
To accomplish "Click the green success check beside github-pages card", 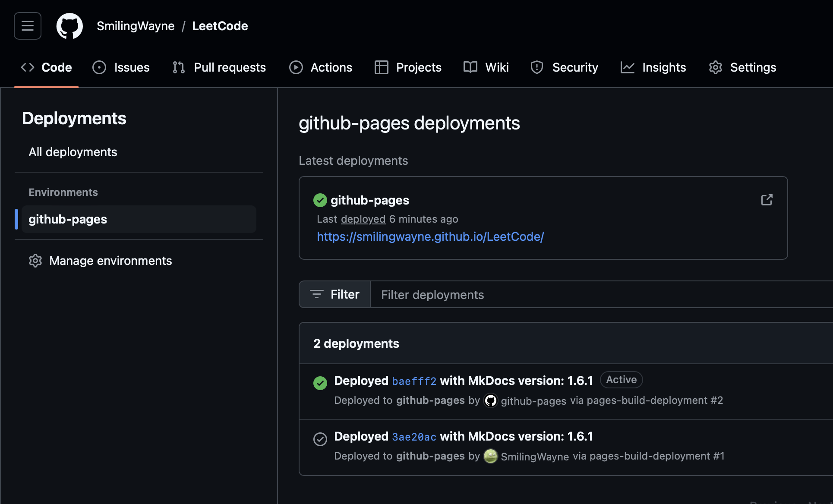I will (320, 200).
